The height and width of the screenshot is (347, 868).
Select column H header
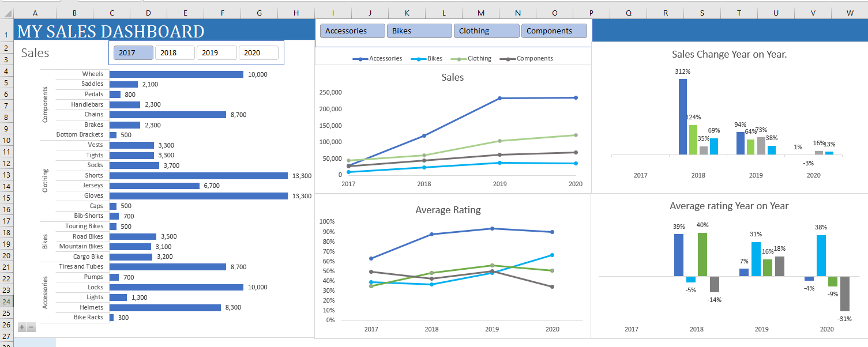(x=296, y=13)
